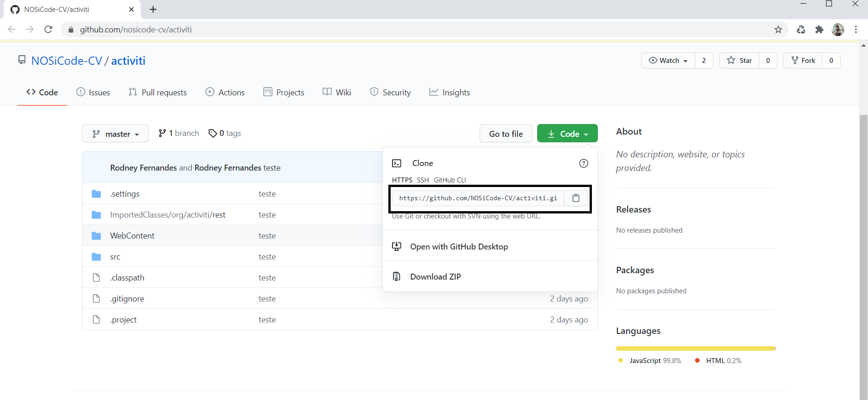Close the NOSiCode-CV/activiti tab
The width and height of the screenshot is (868, 400).
click(x=131, y=10)
